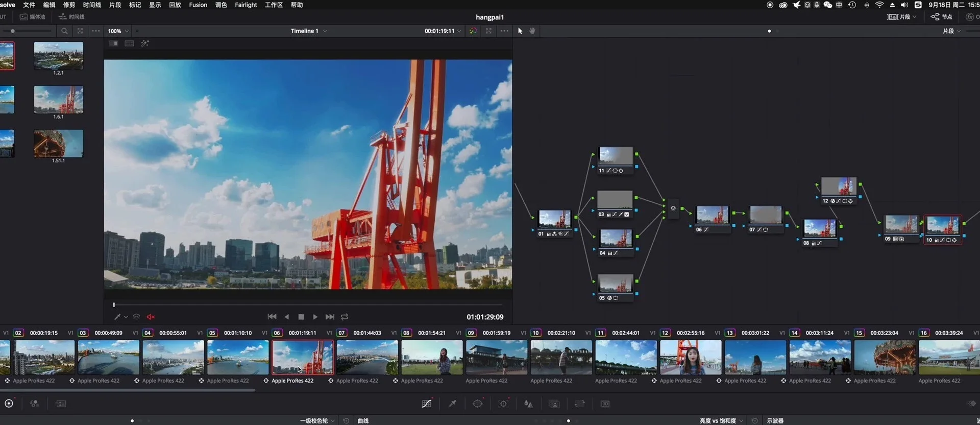Select the Qualifier eyedropper palette
This screenshot has height=425, width=980.
452,404
